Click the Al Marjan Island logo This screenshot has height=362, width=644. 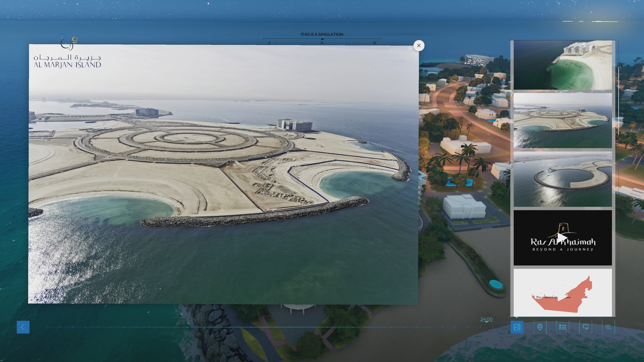[x=67, y=52]
